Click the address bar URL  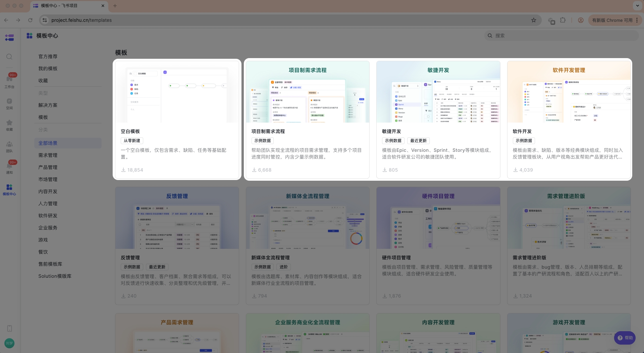81,20
